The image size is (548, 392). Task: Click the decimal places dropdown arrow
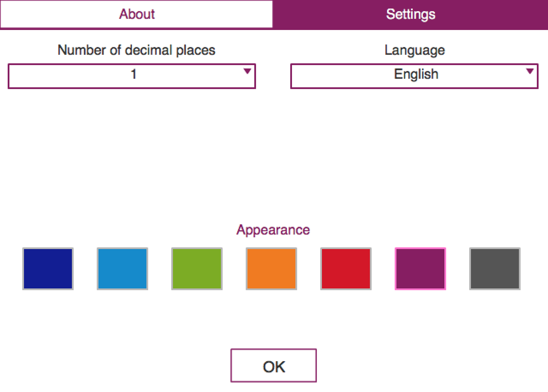247,71
